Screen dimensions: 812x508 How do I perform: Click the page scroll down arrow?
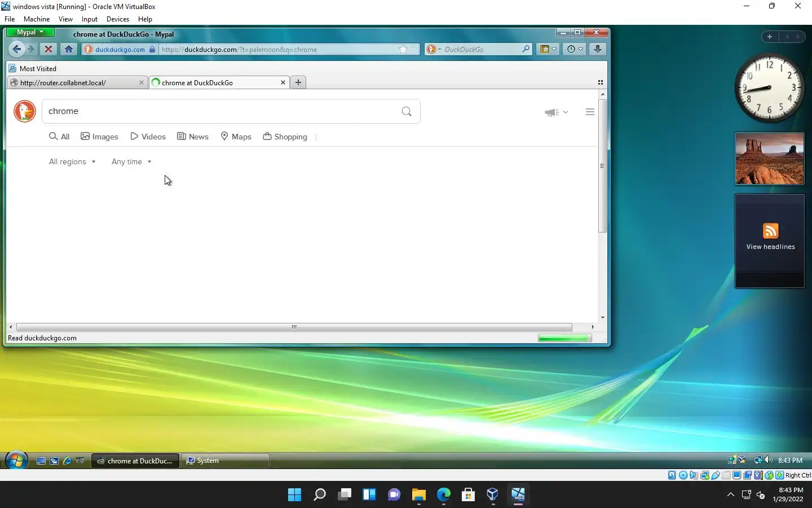[602, 318]
